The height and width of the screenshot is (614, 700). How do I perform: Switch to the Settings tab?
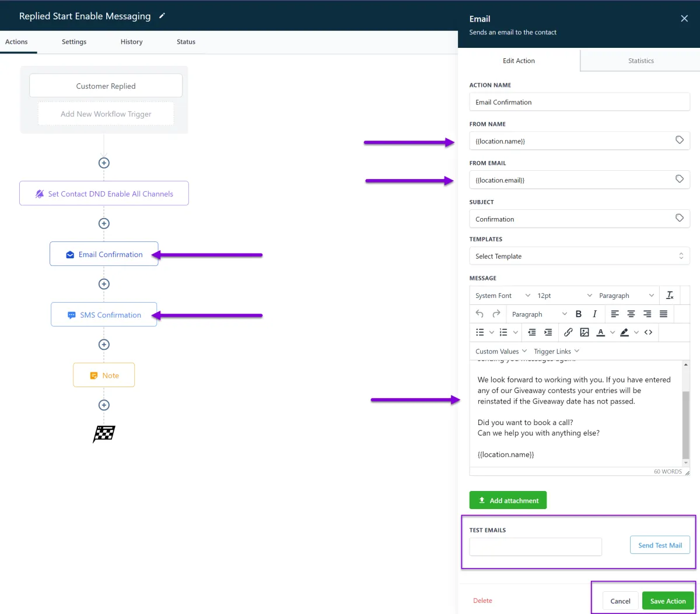pyautogui.click(x=74, y=42)
